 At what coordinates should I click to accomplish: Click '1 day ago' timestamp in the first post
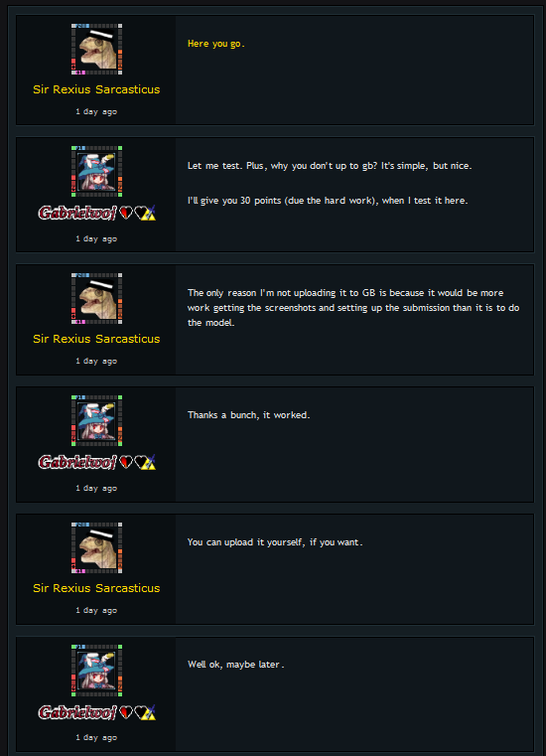coord(96,112)
